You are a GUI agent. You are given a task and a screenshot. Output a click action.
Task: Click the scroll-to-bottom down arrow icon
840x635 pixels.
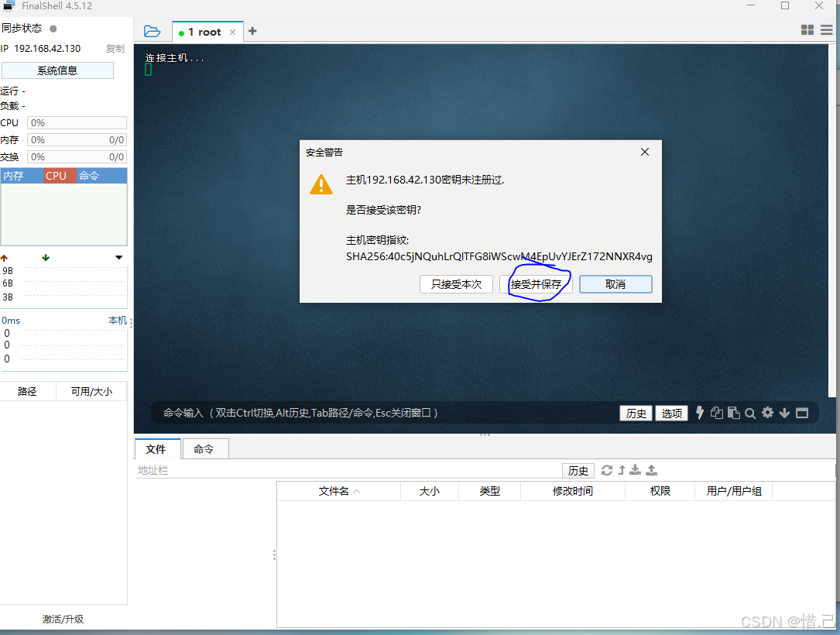785,413
